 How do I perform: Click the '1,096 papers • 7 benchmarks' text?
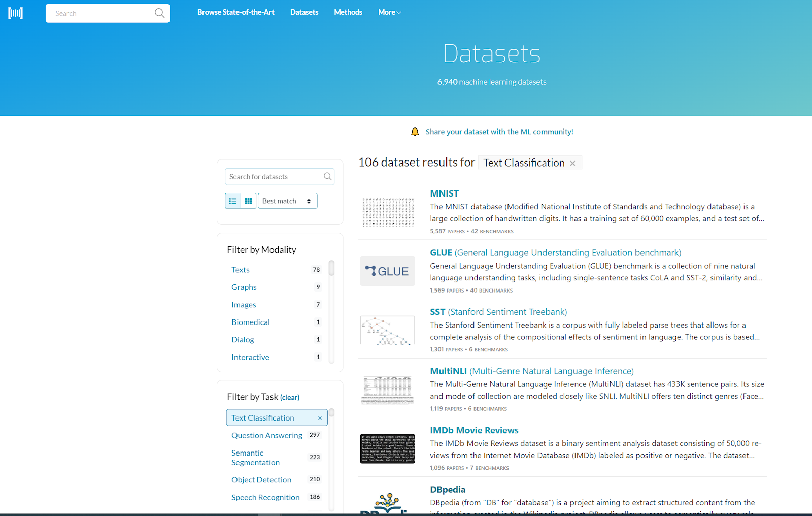pos(469,468)
